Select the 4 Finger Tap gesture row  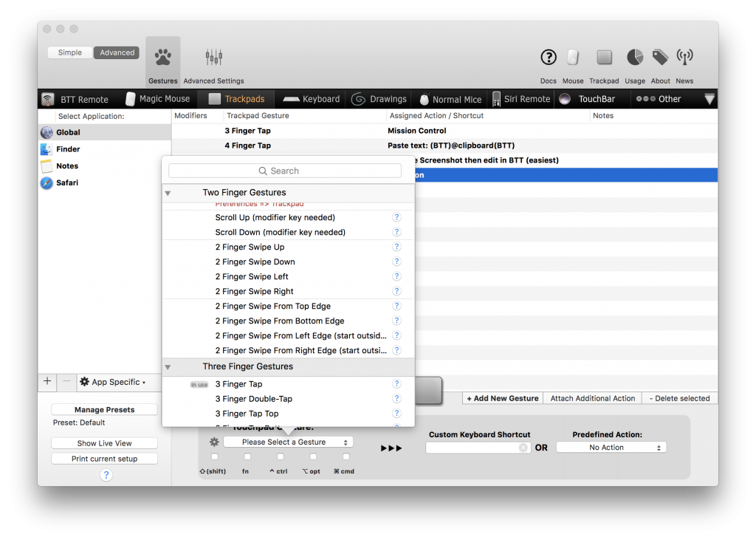tap(444, 146)
